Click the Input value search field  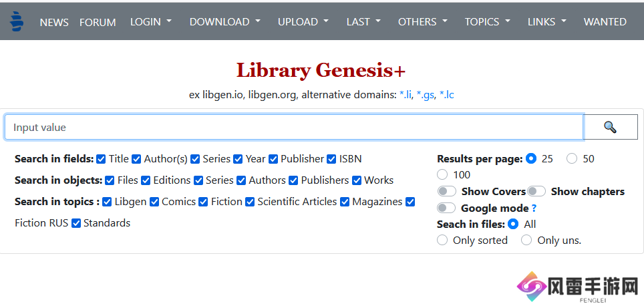pos(294,128)
